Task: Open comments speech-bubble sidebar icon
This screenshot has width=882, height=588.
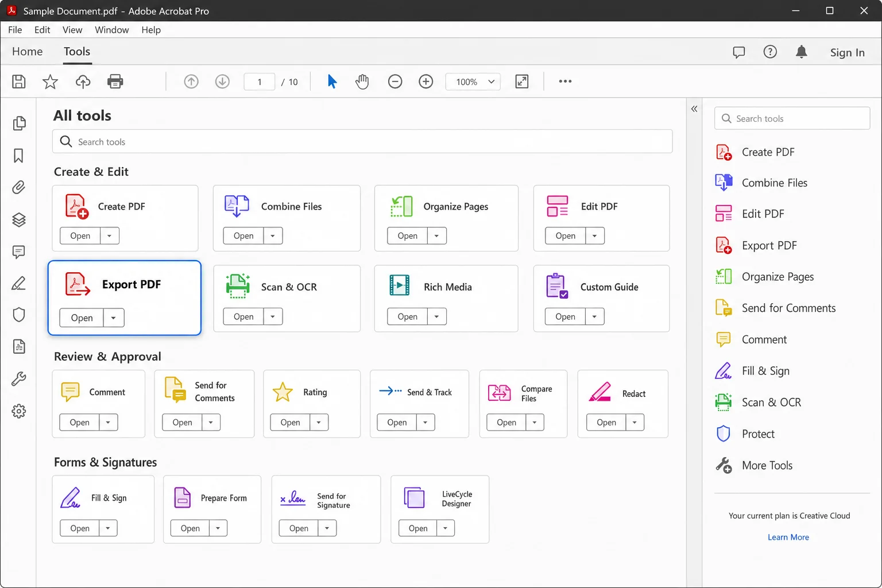Action: pos(19,252)
